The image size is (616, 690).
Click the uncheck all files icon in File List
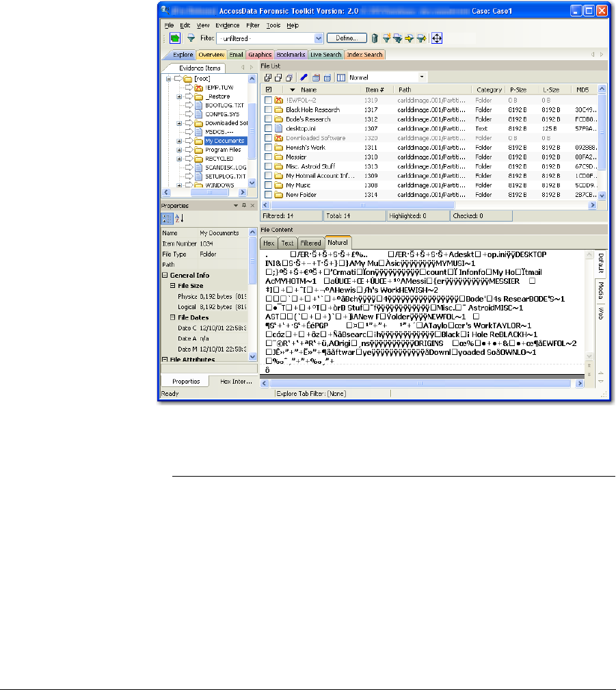[x=278, y=78]
